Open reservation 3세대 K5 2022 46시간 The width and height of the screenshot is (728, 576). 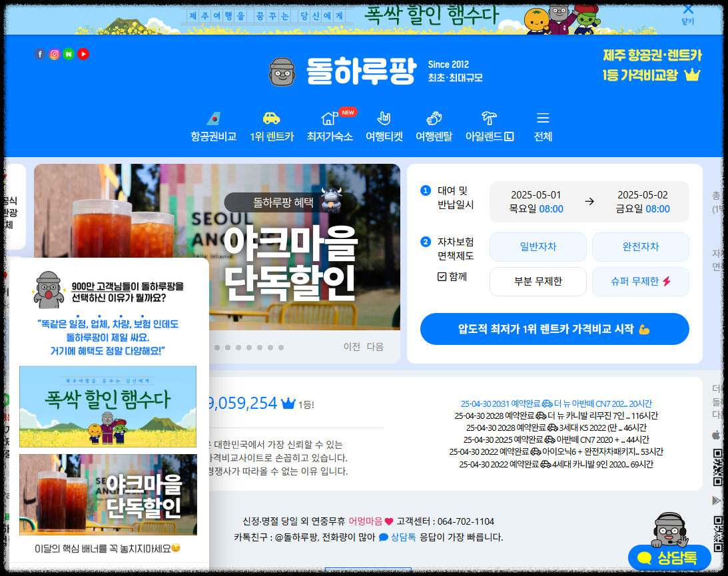[556, 428]
